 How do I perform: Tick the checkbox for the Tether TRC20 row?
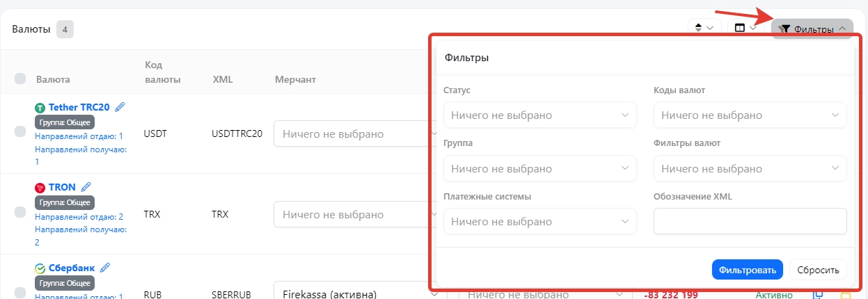coord(20,131)
